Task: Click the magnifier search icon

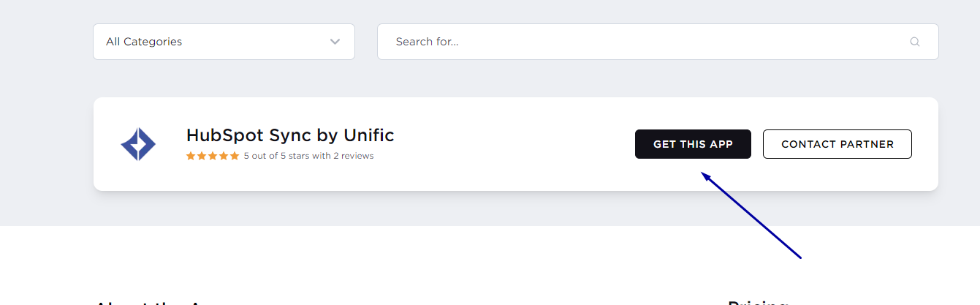Action: 914,42
